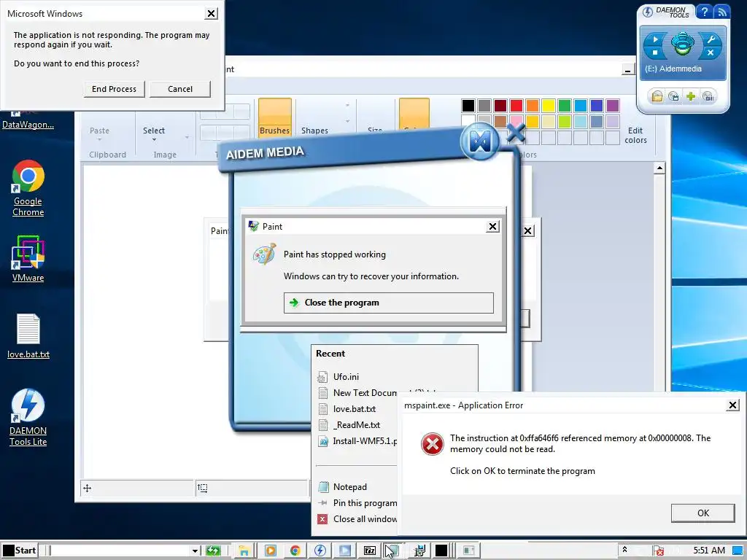
Task: Select the red color swatch in Paint
Action: click(x=516, y=105)
